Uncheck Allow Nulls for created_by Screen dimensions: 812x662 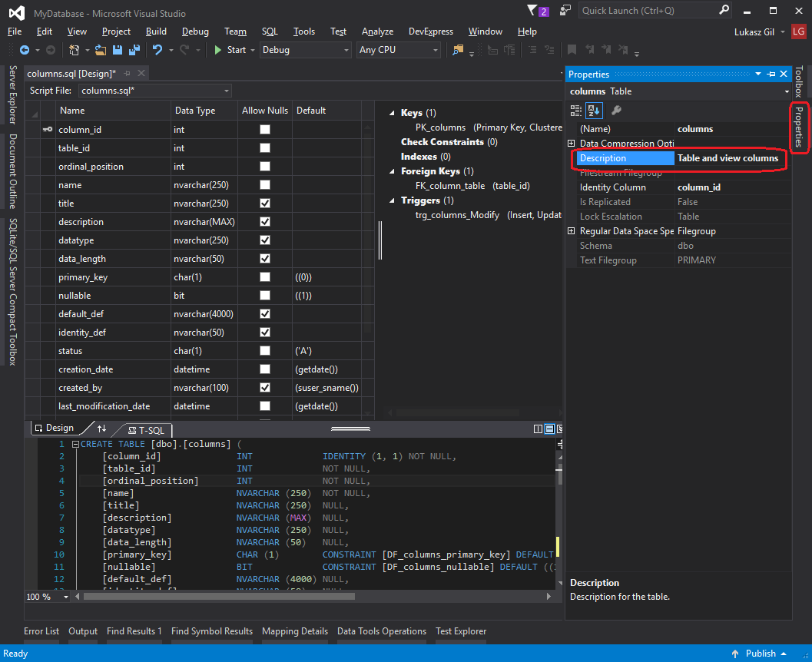click(265, 388)
